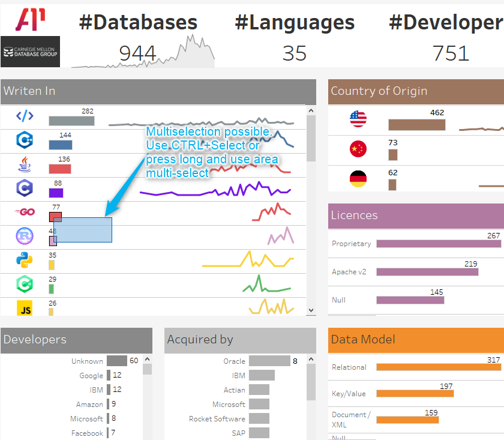
Task: Click the Acquired by list's scroll up arrow
Action: click(x=311, y=359)
